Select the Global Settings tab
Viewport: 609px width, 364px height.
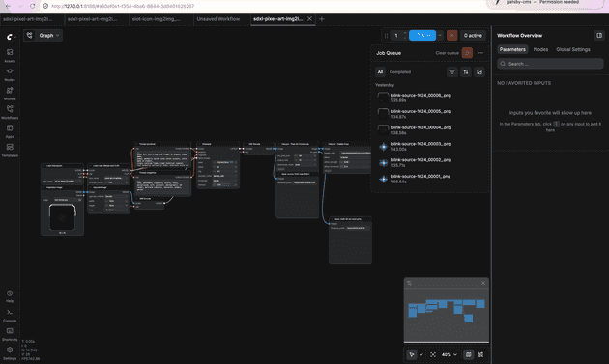click(573, 49)
